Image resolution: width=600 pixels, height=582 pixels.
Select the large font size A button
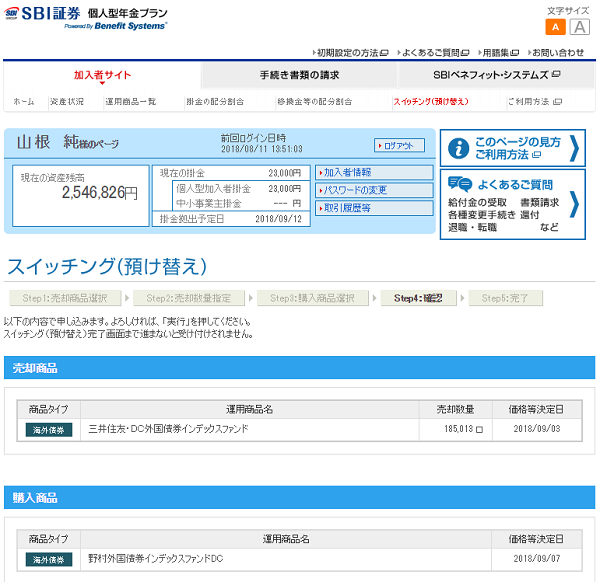click(579, 27)
